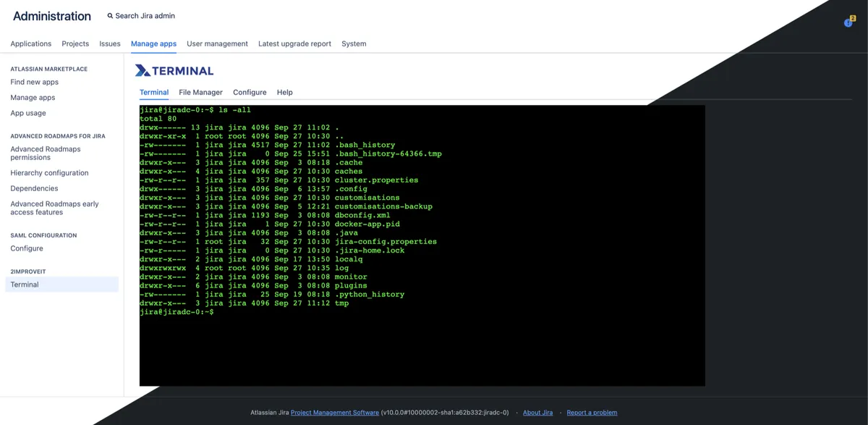868x425 pixels.
Task: Click the cluster.properties file entry
Action: 376,180
